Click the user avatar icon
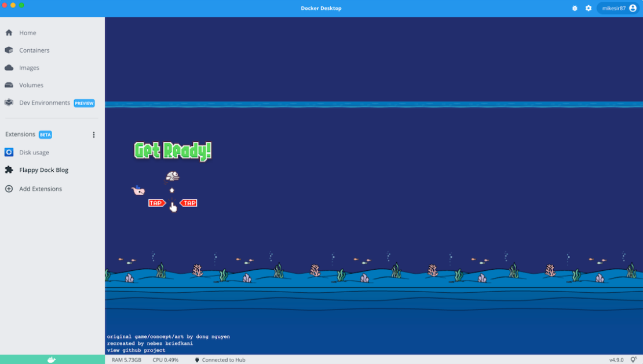The image size is (643, 364). [x=633, y=8]
